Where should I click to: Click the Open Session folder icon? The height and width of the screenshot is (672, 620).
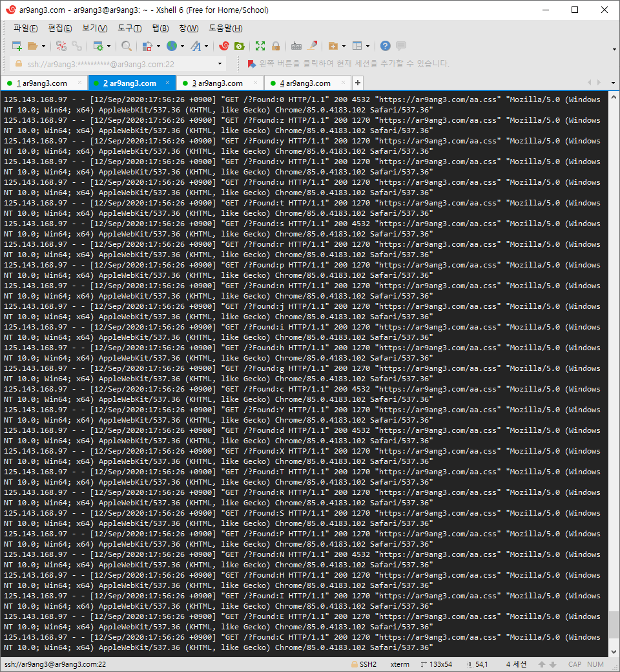pos(32,46)
